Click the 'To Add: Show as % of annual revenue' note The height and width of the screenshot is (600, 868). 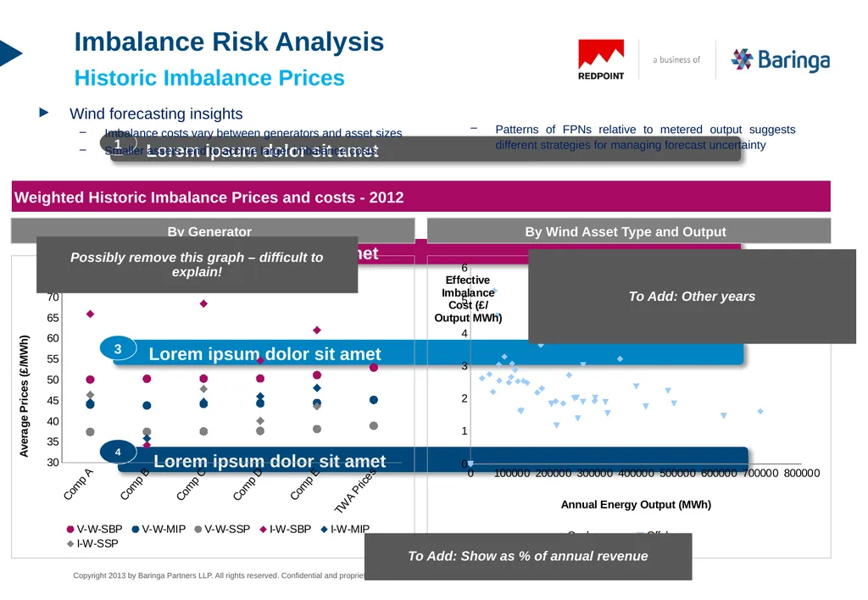tap(528, 556)
